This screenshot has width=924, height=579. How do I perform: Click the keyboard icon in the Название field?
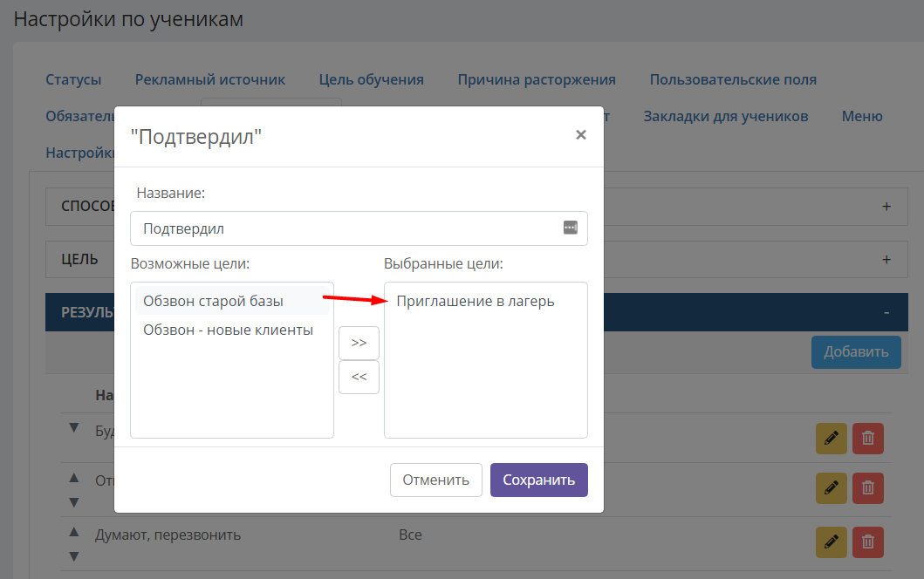point(570,228)
